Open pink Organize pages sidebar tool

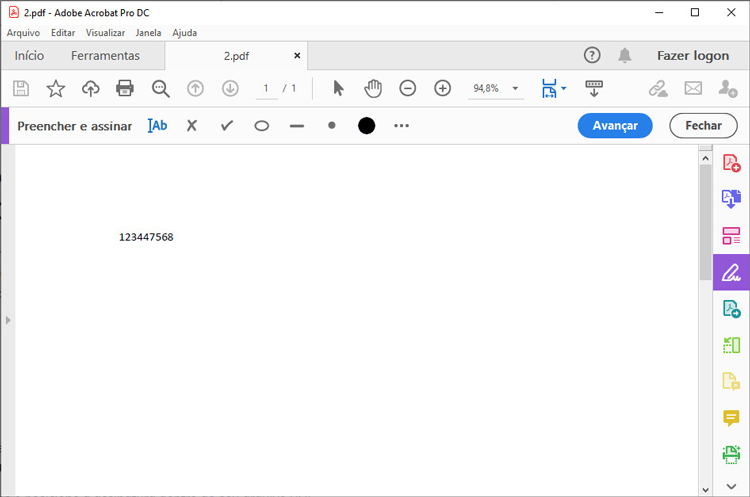pos(731,236)
